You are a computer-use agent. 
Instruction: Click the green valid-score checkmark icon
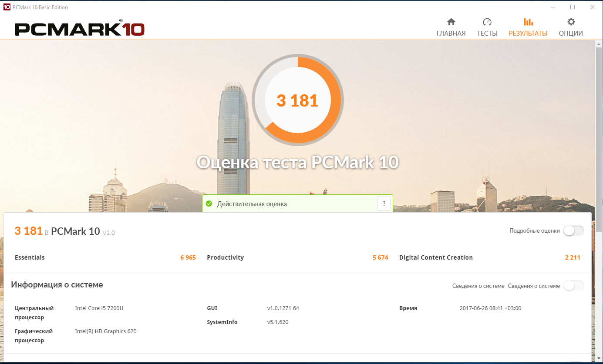click(209, 204)
